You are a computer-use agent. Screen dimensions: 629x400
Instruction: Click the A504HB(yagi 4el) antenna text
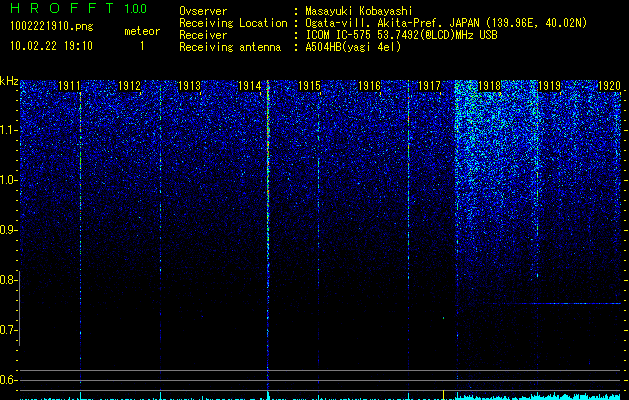pyautogui.click(x=353, y=47)
